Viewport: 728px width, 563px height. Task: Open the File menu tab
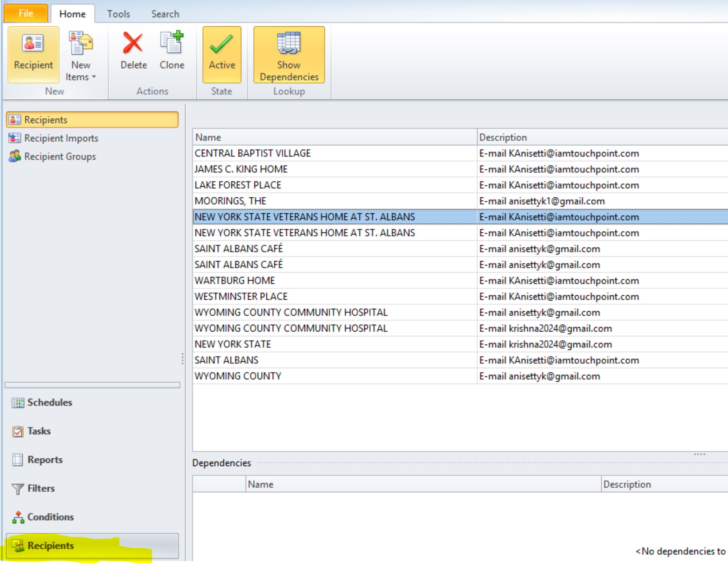[26, 13]
